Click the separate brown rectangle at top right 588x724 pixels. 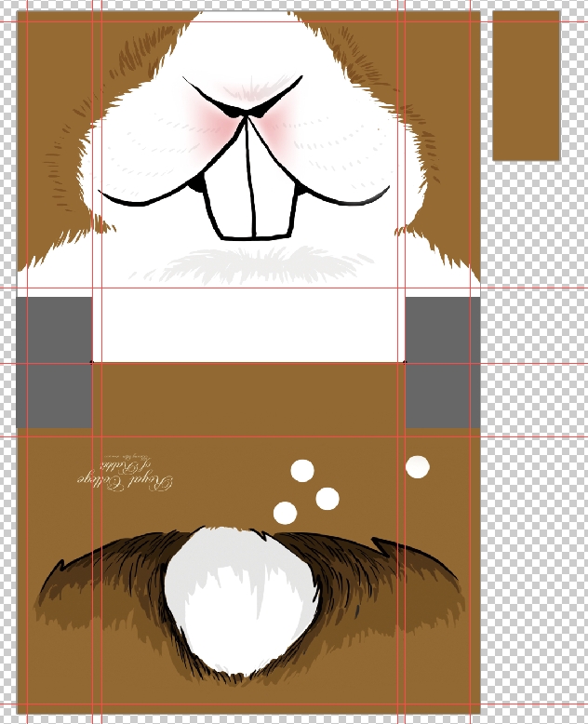(526, 86)
